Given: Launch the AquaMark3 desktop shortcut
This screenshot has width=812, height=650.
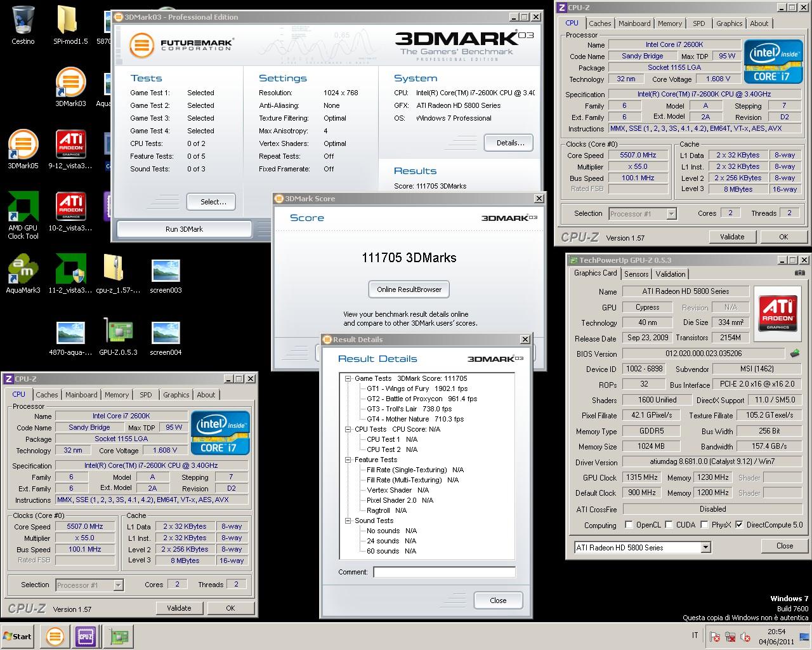Looking at the screenshot, I should coord(23,273).
